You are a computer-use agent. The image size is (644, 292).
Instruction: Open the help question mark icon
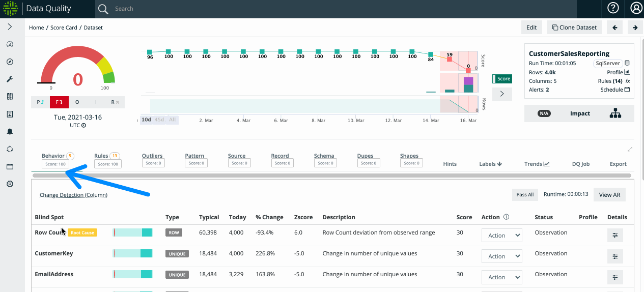[613, 8]
